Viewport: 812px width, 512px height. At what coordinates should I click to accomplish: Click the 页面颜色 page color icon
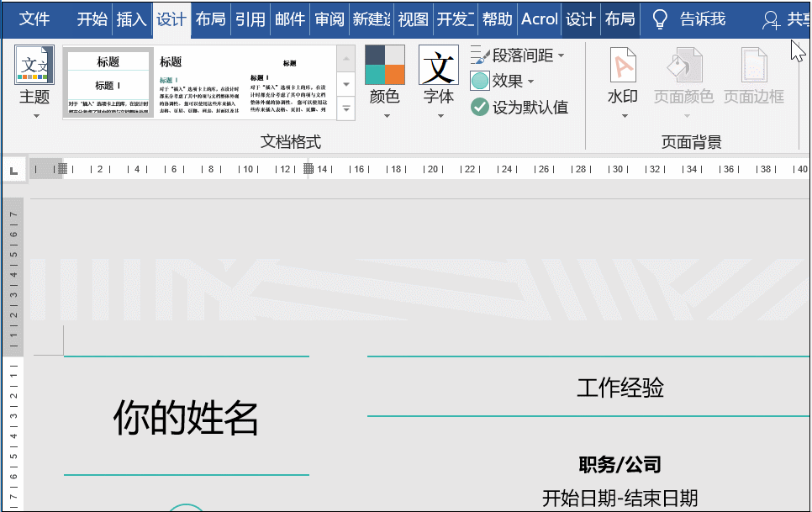tap(683, 66)
